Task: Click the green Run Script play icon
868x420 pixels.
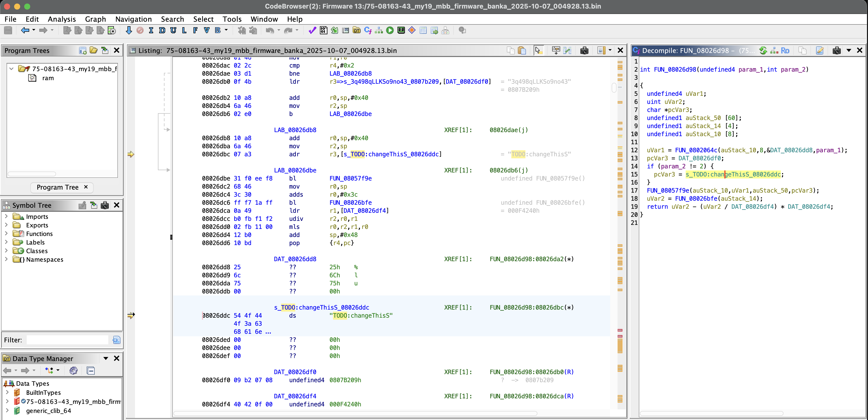Action: pos(390,30)
